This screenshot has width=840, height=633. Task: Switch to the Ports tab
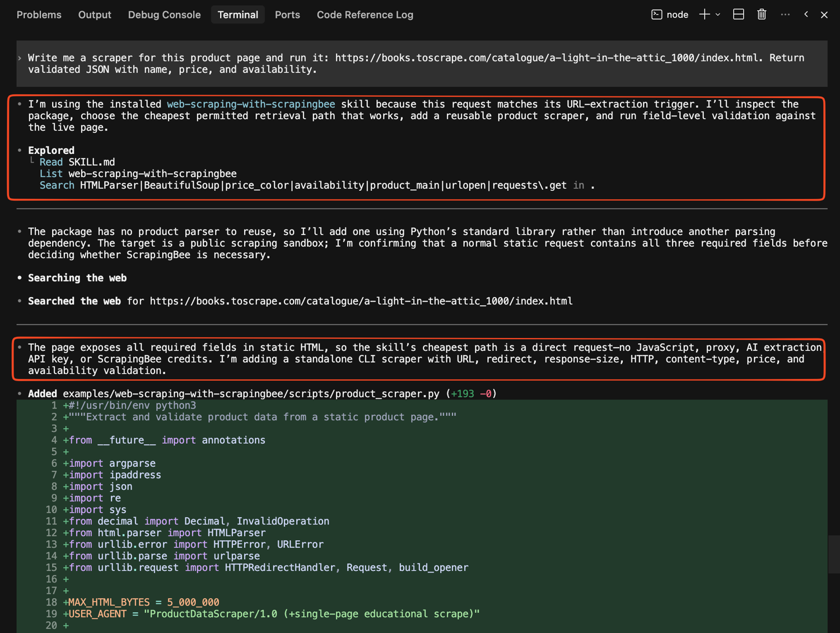click(x=287, y=15)
